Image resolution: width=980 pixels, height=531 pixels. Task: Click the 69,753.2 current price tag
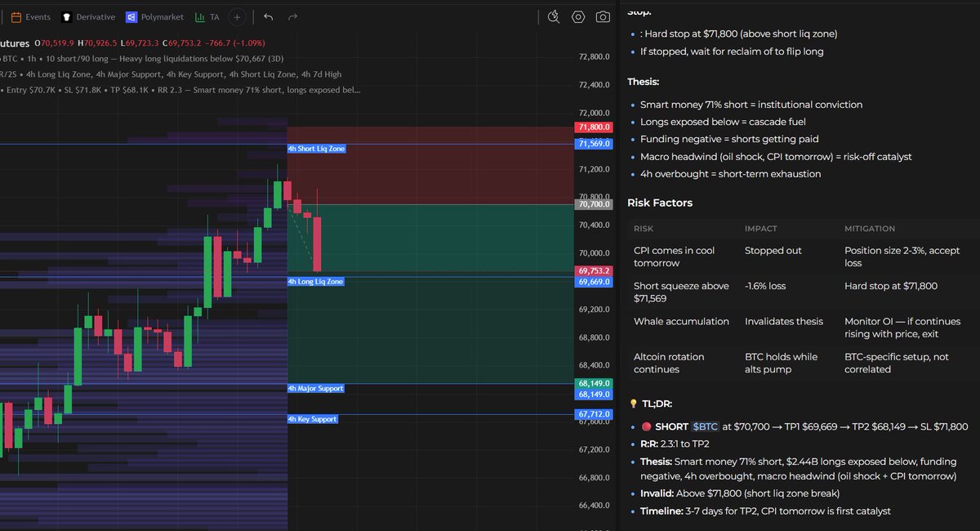[595, 270]
